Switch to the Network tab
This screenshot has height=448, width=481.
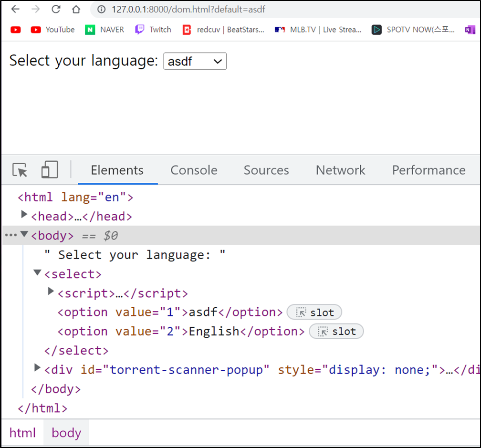[341, 170]
